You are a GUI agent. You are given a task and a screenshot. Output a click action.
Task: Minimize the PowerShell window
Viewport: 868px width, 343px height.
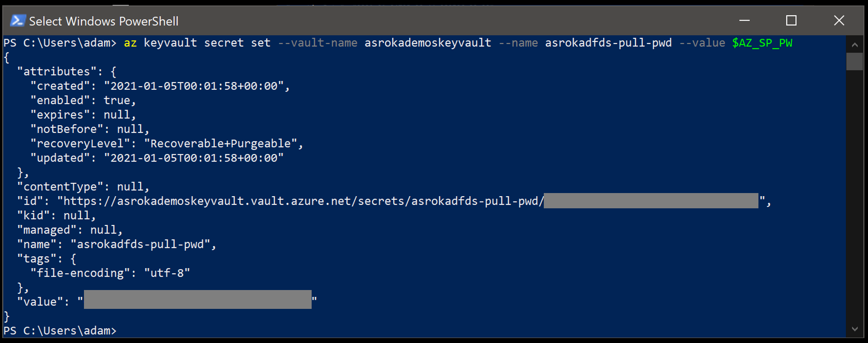tap(745, 21)
